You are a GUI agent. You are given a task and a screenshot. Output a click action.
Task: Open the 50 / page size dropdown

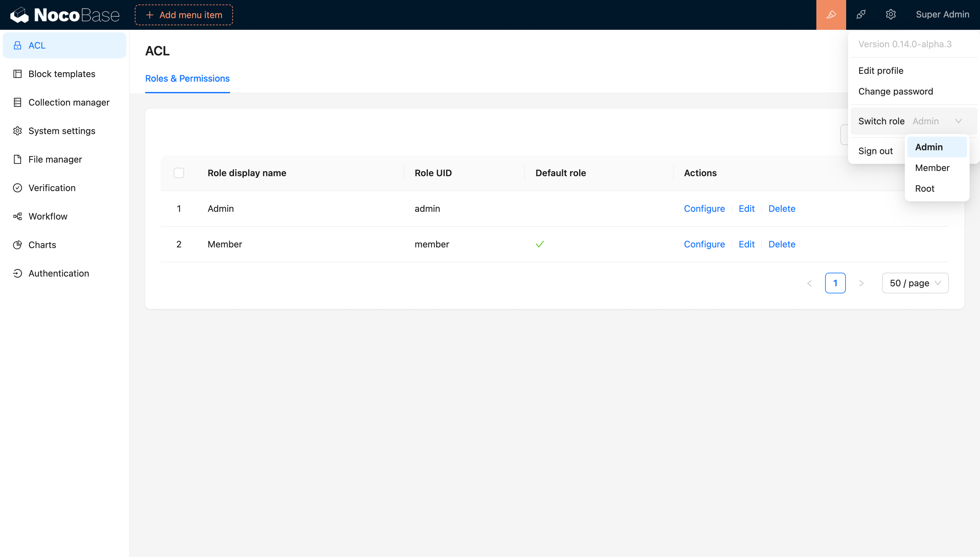coord(915,283)
